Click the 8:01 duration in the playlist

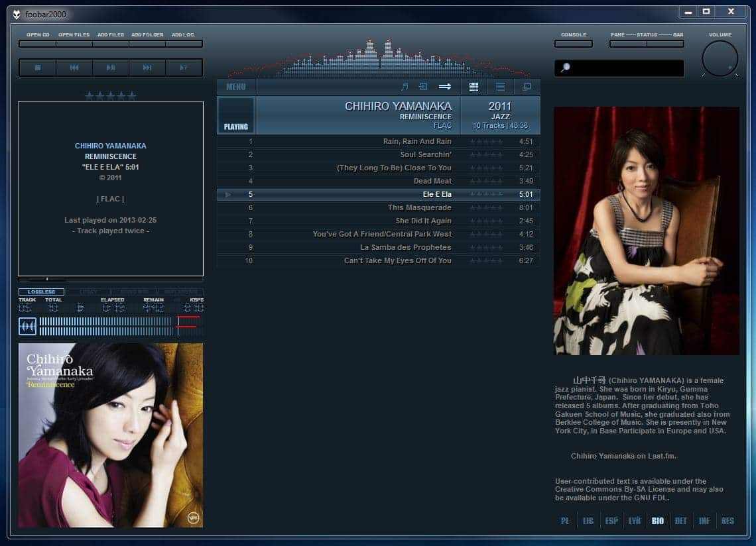[526, 207]
